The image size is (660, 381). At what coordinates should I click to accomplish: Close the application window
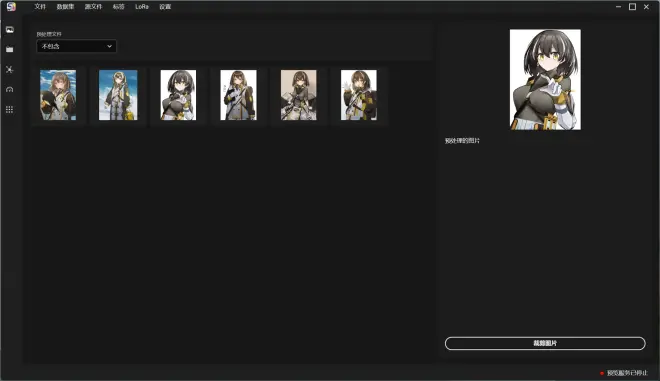coord(646,7)
